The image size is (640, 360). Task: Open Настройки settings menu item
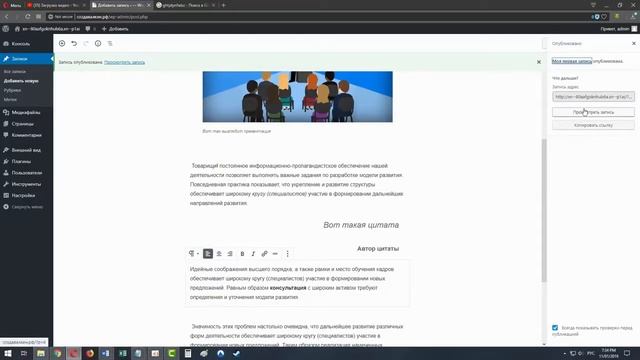(x=27, y=196)
